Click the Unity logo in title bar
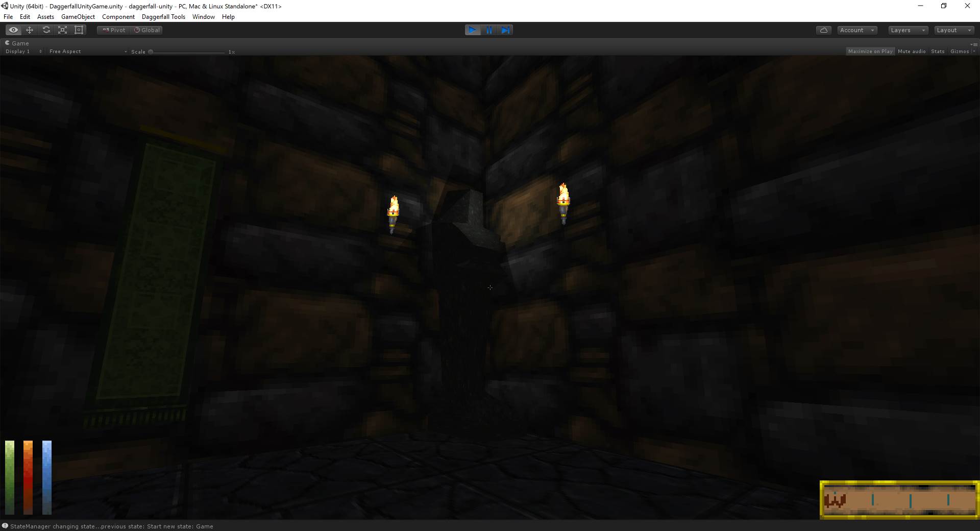980x531 pixels. tap(5, 6)
